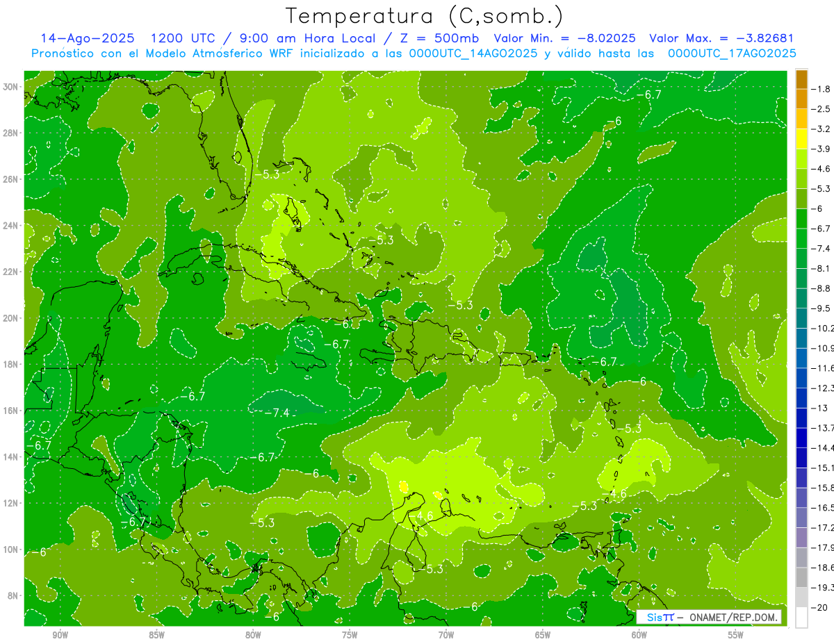Click '-3.9' value on color scale
The height and width of the screenshot is (644, 834).
click(821, 149)
